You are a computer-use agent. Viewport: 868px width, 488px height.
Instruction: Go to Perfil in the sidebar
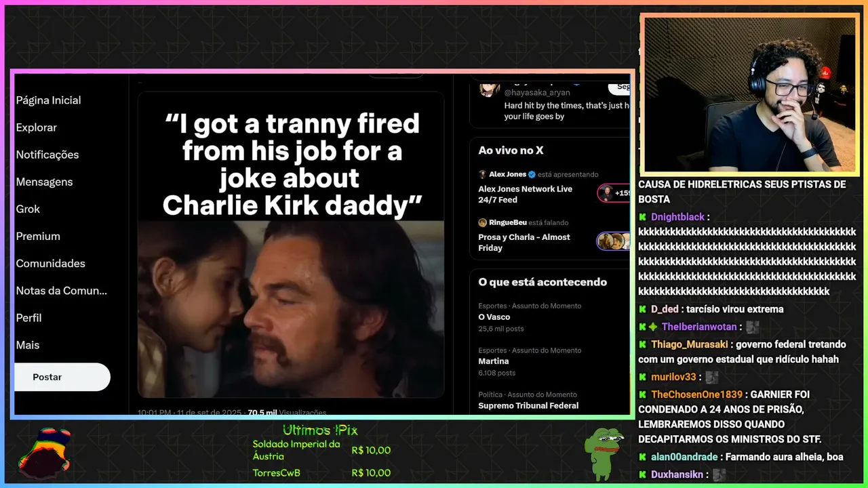pyautogui.click(x=28, y=317)
